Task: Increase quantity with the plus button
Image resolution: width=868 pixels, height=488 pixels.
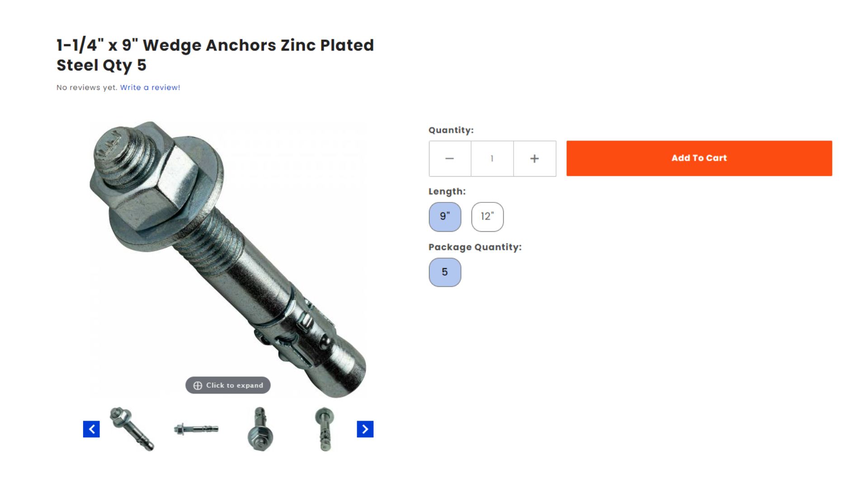Action: tap(534, 159)
